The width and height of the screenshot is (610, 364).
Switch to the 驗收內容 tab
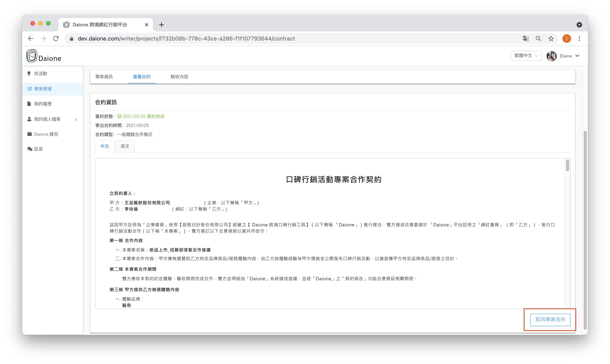[x=179, y=76]
